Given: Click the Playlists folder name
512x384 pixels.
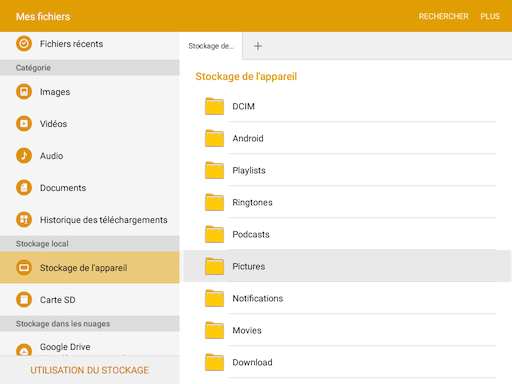Looking at the screenshot, I should [x=249, y=170].
